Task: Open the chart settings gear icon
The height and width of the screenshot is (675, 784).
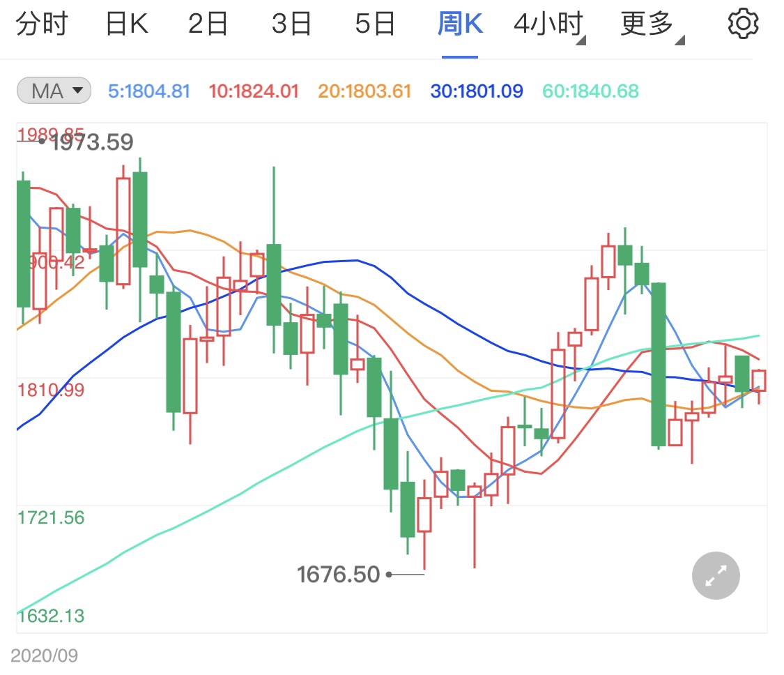Action: coord(742,22)
